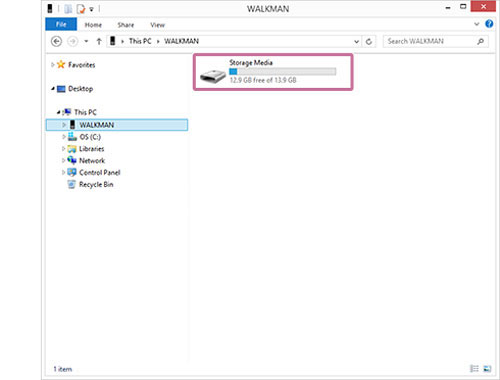Image resolution: width=500 pixels, height=380 pixels.
Task: Click the Forward navigation arrow
Action: pos(72,41)
